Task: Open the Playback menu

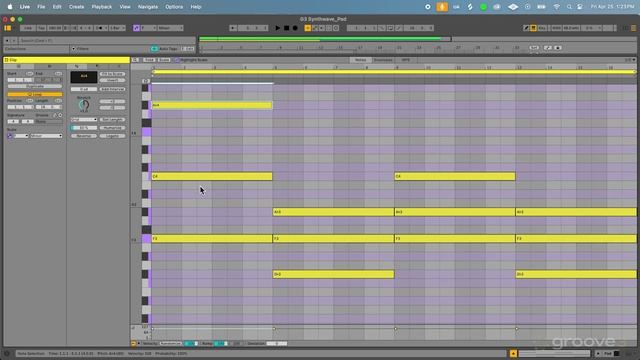Action: pyautogui.click(x=102, y=7)
